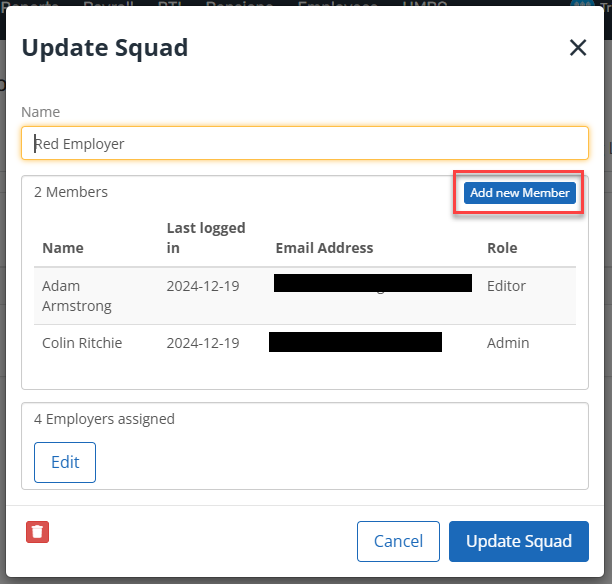This screenshot has width=612, height=584.
Task: Select the Admin role cell for Colin
Action: pyautogui.click(x=508, y=343)
